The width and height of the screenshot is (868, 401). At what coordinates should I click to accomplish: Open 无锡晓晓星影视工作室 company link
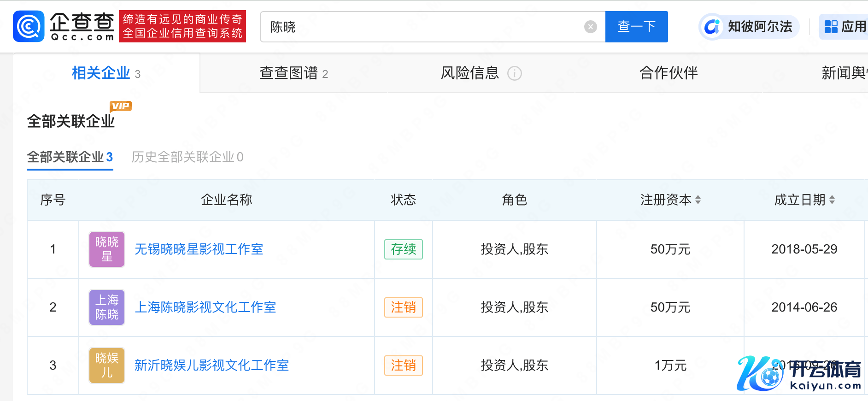pyautogui.click(x=199, y=249)
